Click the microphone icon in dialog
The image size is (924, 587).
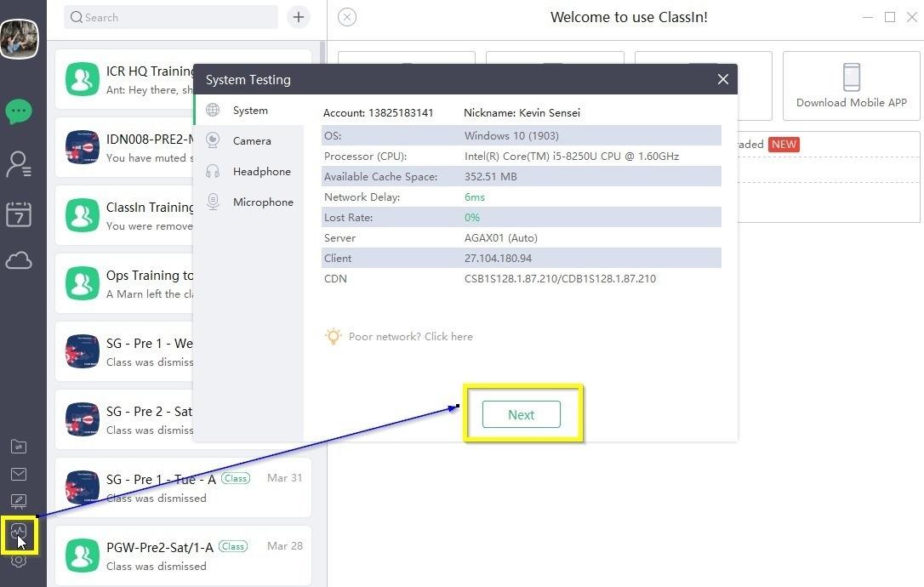tap(213, 202)
